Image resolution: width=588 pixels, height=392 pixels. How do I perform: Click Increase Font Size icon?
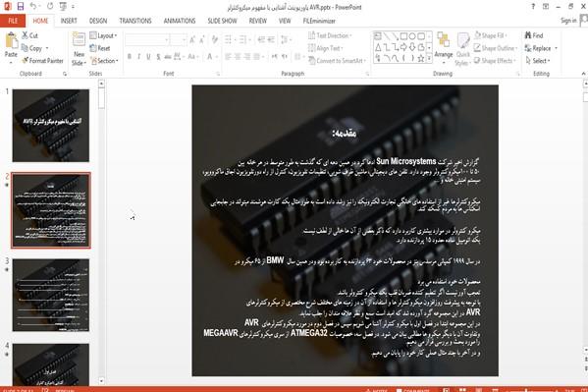click(192, 40)
